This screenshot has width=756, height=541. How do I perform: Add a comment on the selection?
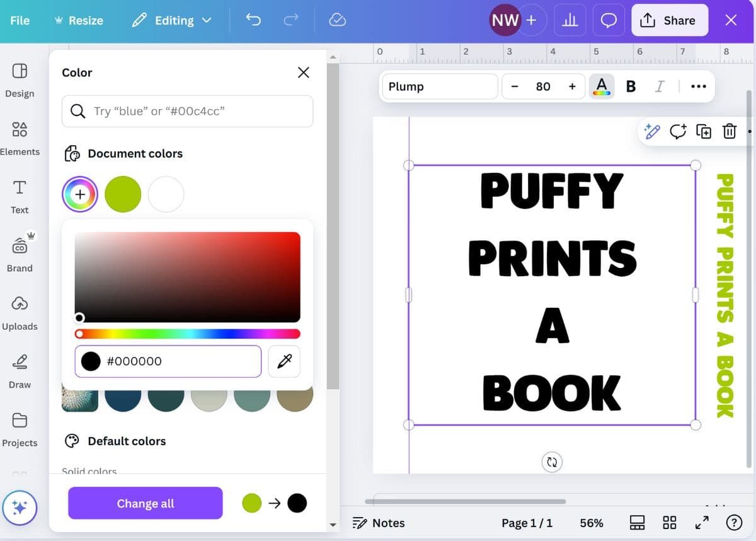(x=678, y=132)
